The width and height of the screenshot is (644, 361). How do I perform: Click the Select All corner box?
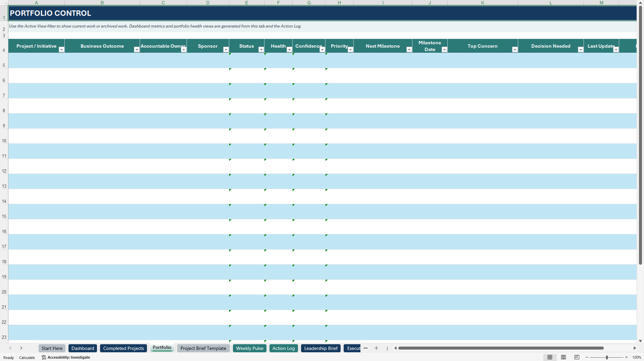pos(4,3)
